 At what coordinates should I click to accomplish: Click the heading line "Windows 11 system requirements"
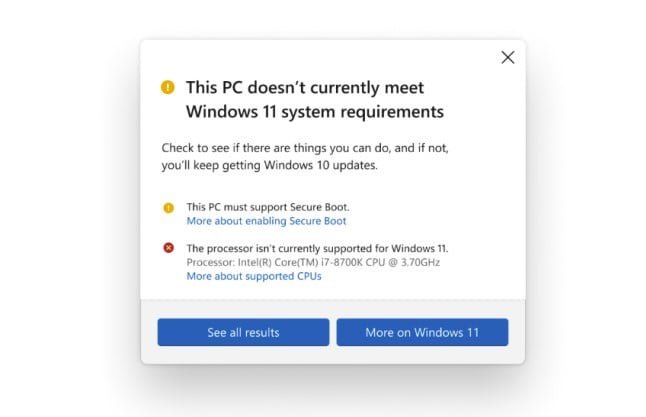(x=315, y=110)
